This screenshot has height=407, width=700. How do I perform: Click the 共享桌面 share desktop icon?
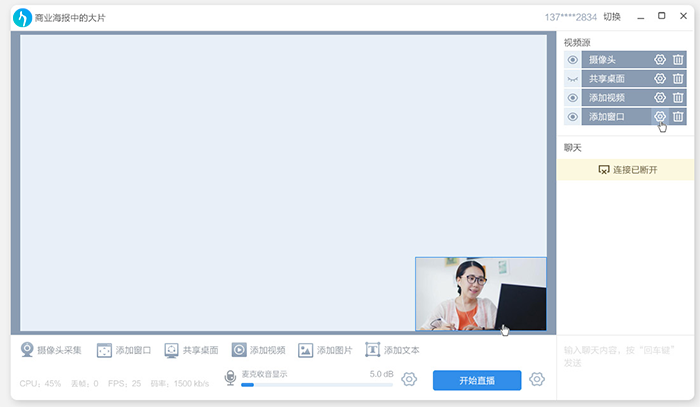tap(172, 350)
